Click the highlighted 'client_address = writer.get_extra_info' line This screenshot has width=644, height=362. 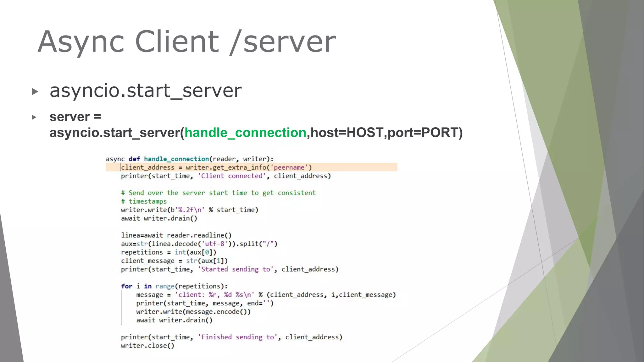point(252,167)
